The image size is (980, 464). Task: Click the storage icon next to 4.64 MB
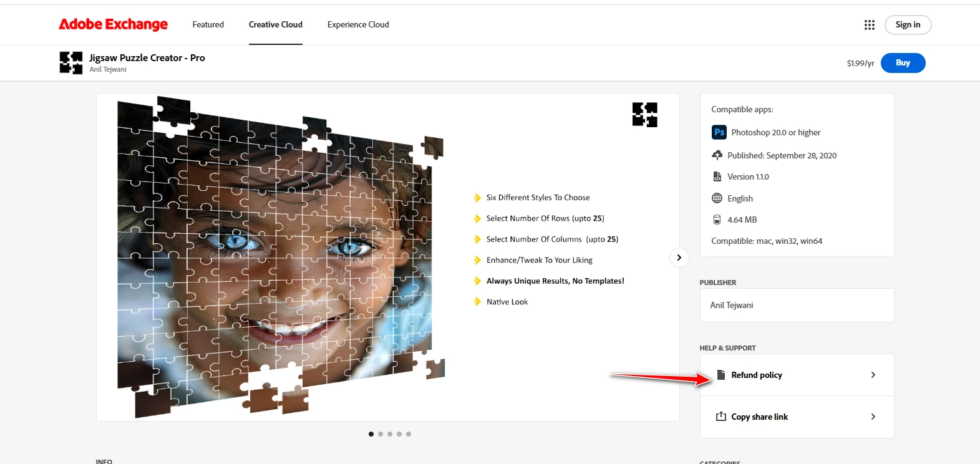point(717,220)
